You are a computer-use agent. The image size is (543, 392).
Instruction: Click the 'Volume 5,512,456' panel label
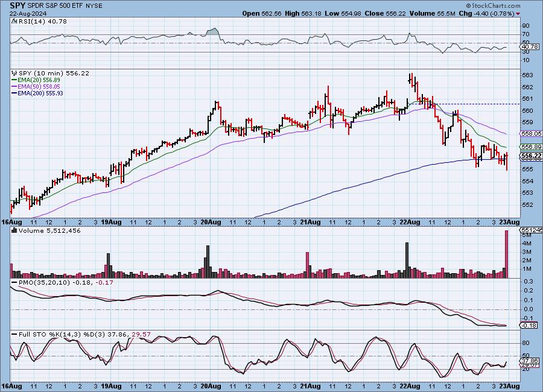[49, 231]
